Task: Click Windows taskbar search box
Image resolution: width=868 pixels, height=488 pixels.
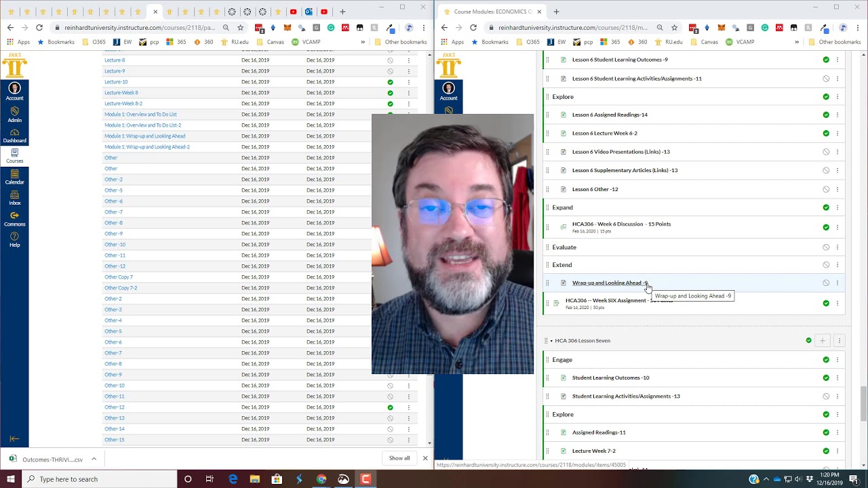Action: [100, 479]
